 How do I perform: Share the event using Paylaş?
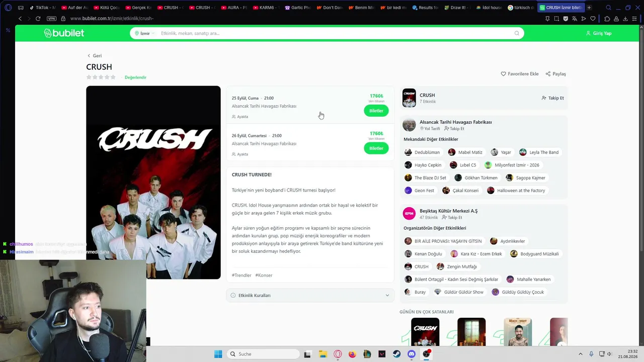(x=556, y=74)
